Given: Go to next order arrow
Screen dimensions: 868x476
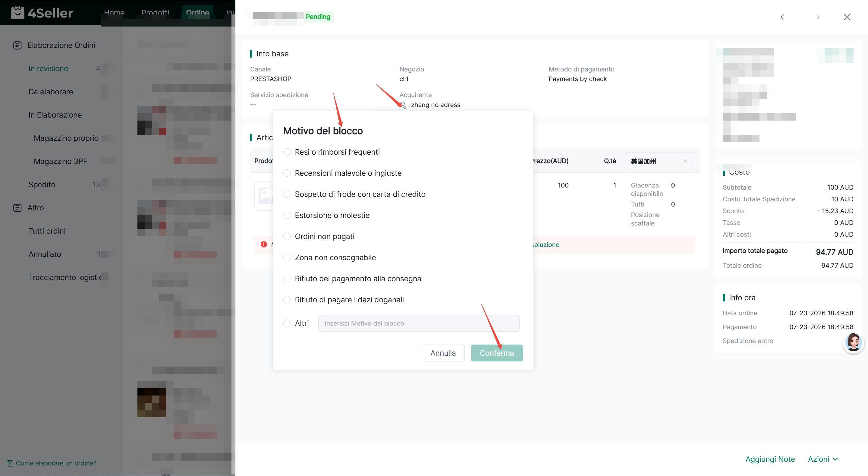Looking at the screenshot, I should 818,17.
